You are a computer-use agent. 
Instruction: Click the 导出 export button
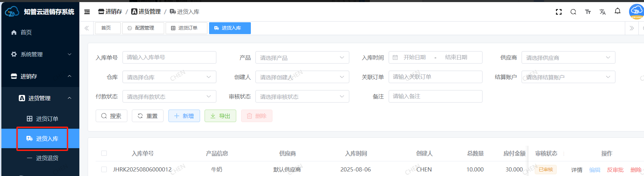click(220, 116)
